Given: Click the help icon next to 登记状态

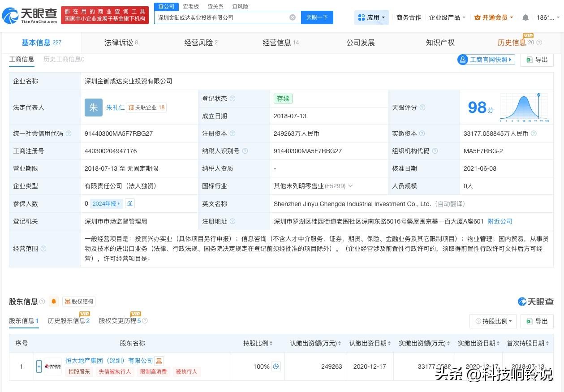Looking at the screenshot, I should click(232, 99).
